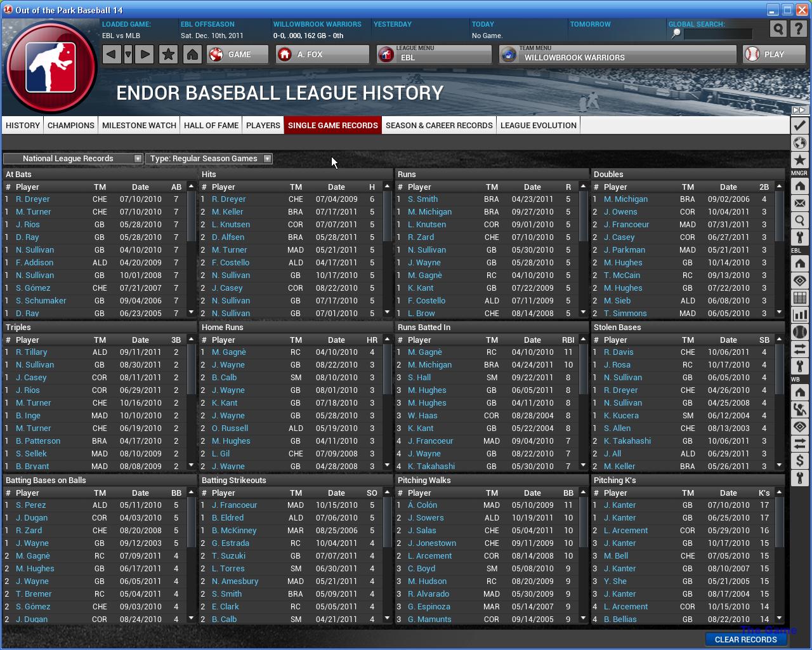The height and width of the screenshot is (650, 812).
Task: Click the back navigation arrow in top toolbar
Action: [x=111, y=55]
